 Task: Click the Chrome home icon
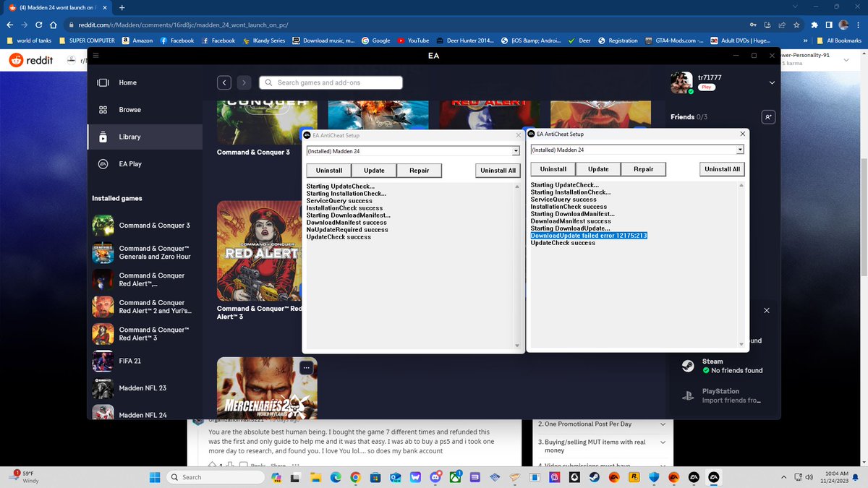point(54,25)
